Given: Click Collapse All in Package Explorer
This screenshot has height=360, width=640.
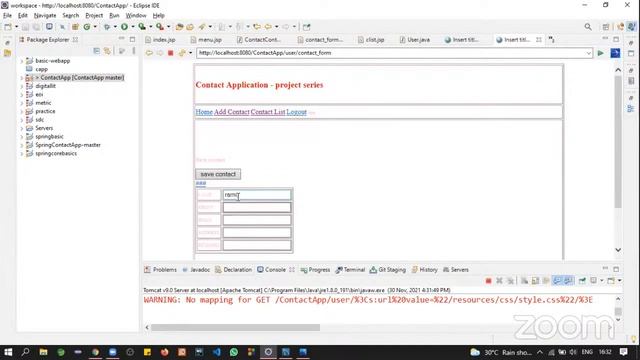Looking at the screenshot, I should 96,51.
